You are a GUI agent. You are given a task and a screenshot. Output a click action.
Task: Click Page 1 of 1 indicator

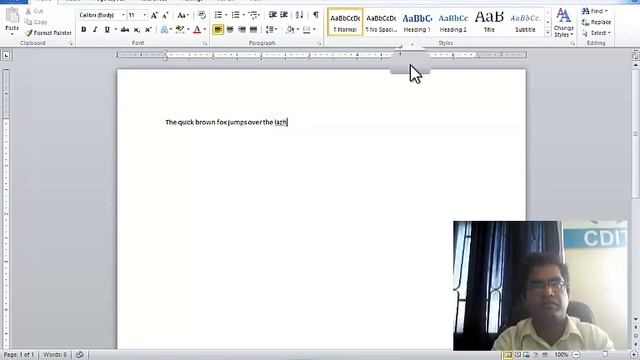[19, 355]
